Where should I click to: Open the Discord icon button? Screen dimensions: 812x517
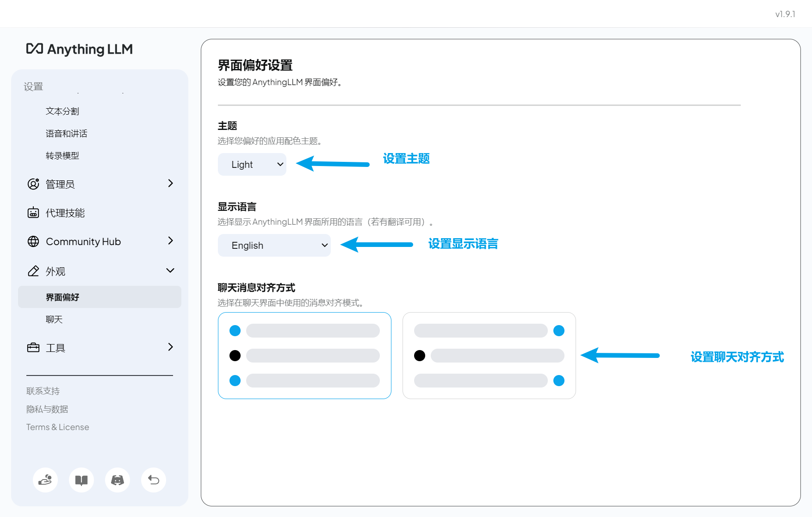click(118, 480)
